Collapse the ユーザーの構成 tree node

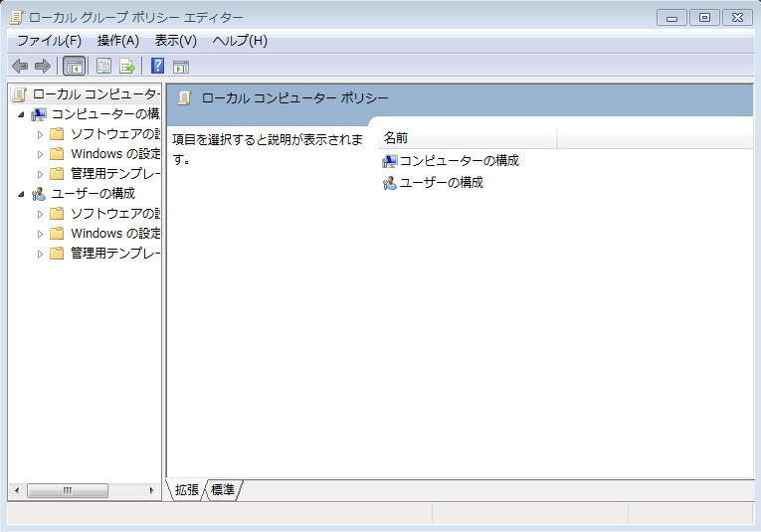point(21,195)
